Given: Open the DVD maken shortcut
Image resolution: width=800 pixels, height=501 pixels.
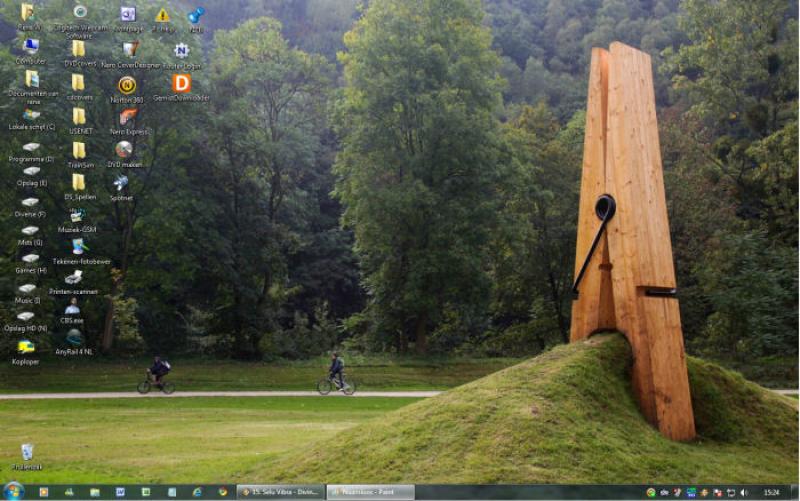Looking at the screenshot, I should click(x=124, y=149).
